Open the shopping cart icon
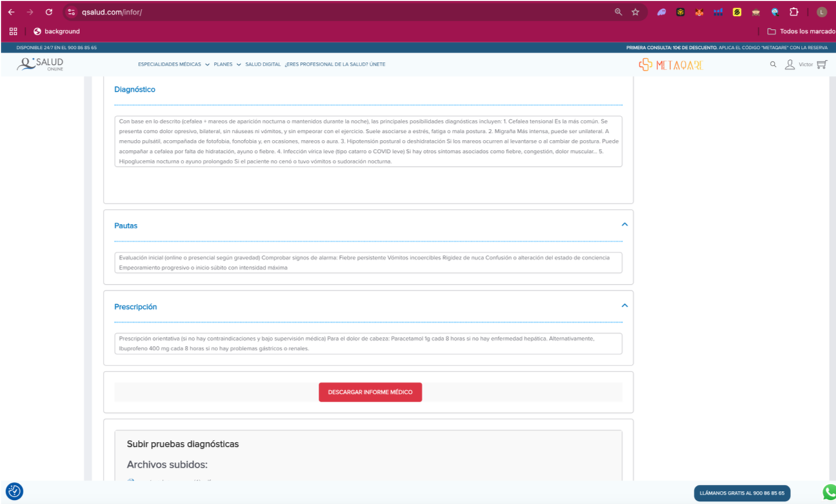Image resolution: width=836 pixels, height=504 pixels. [822, 64]
